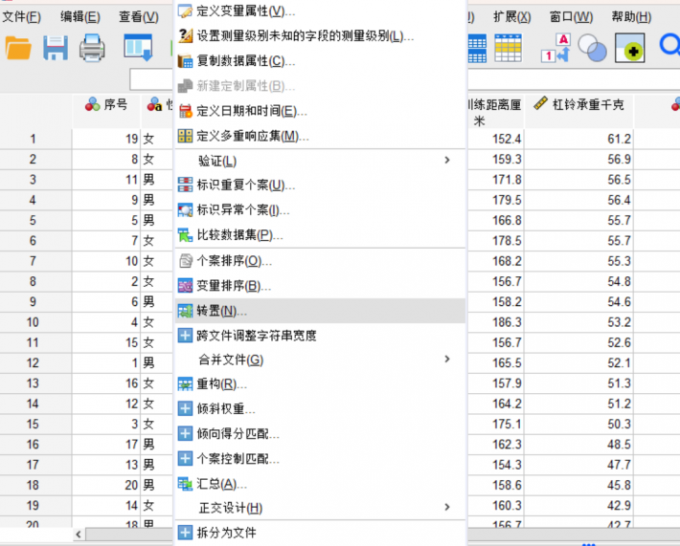Click the Value Labels toolbar icon
This screenshot has width=680, height=546.
(x=555, y=47)
